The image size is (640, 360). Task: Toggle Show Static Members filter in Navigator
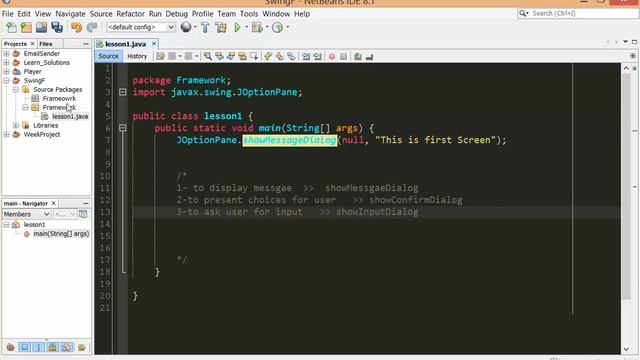pos(38,347)
